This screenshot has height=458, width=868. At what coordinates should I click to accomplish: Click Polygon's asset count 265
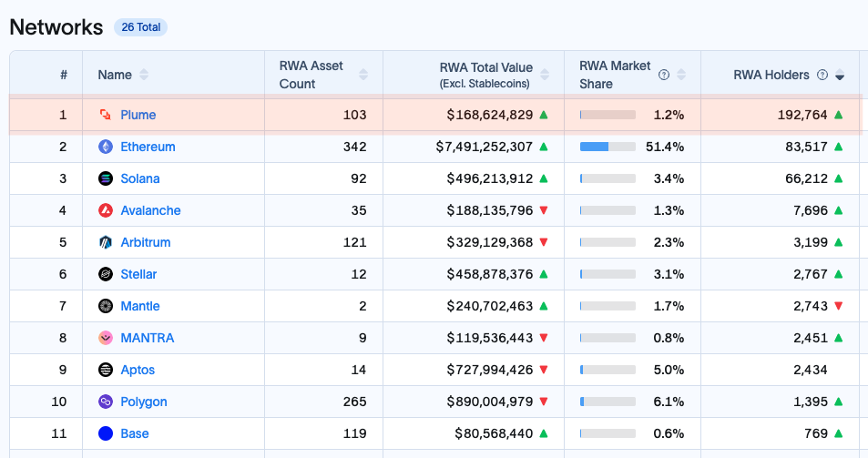point(355,402)
